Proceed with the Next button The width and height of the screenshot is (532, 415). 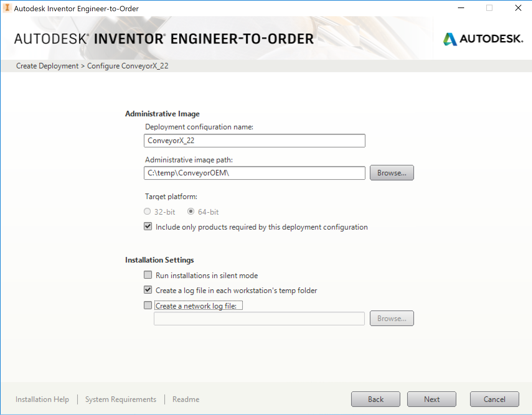(431, 399)
